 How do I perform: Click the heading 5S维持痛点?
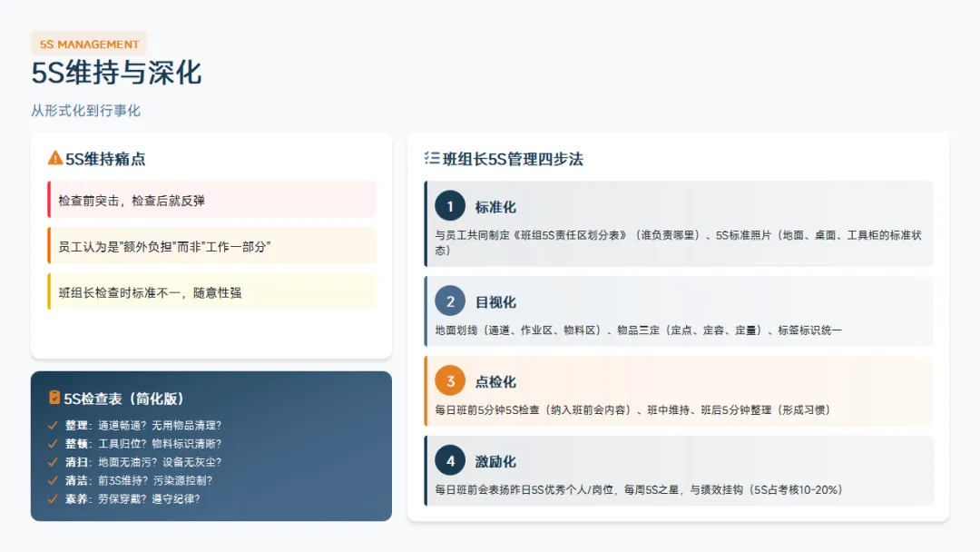coord(105,159)
